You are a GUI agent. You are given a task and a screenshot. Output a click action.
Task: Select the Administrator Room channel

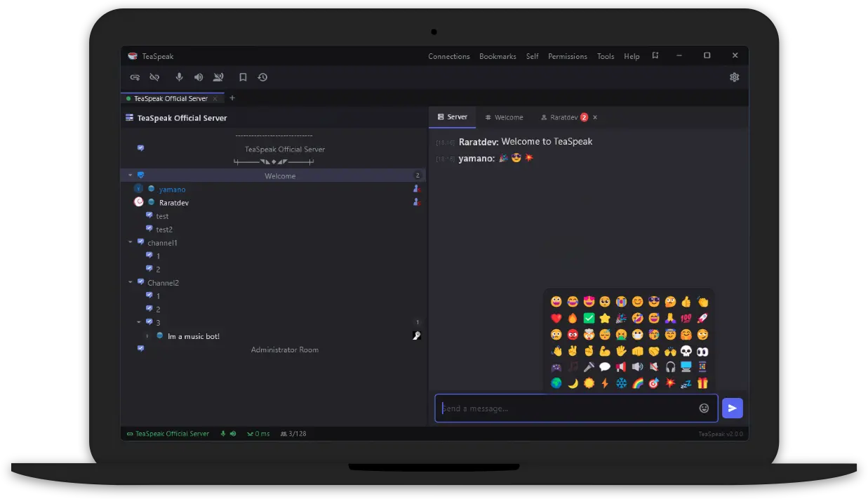285,350
